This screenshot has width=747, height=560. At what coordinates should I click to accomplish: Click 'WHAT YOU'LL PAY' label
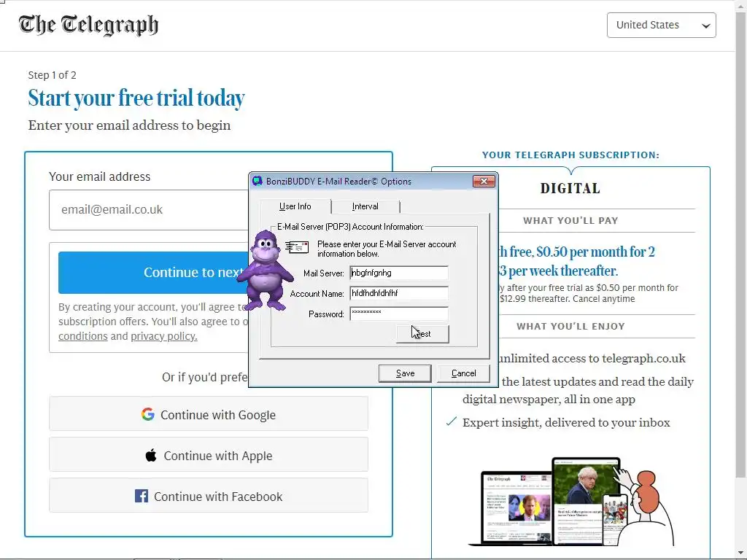(x=570, y=220)
